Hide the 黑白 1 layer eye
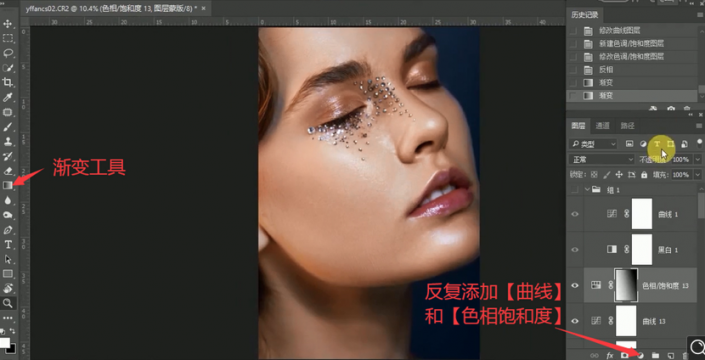 pos(575,249)
